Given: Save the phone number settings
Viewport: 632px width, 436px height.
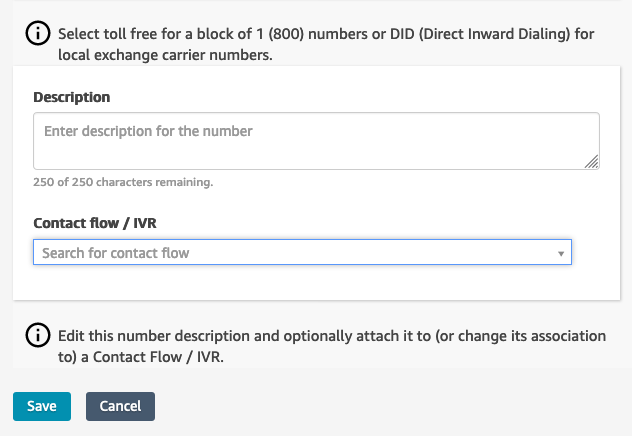Looking at the screenshot, I should tap(42, 406).
